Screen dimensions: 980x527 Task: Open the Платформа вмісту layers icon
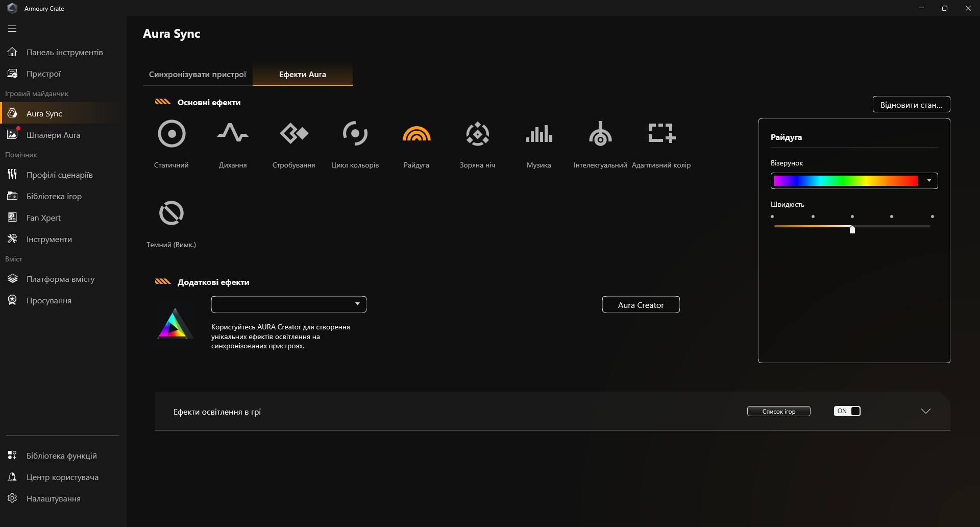(12, 279)
